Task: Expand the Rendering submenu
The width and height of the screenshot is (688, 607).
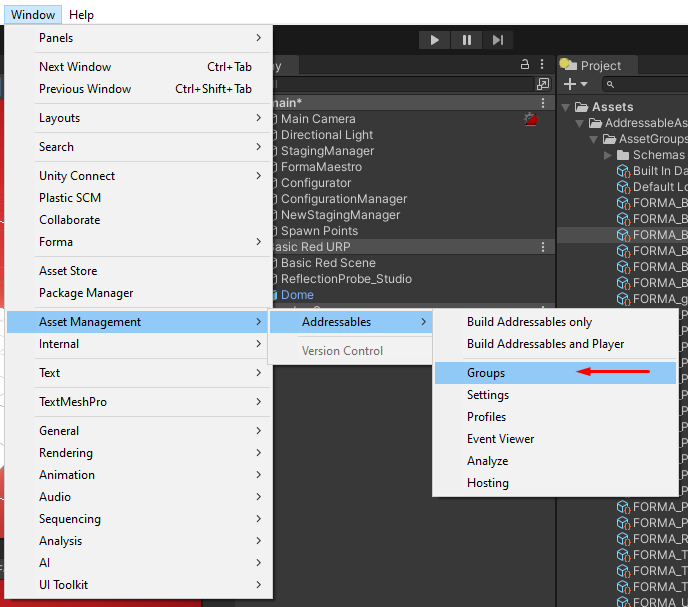Action: [139, 453]
